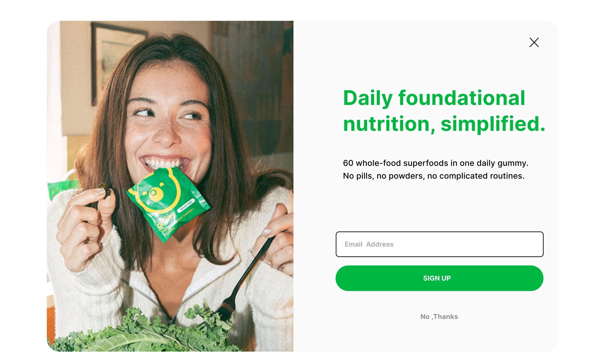Click the 'Daily foundational' headline line
Screen dimensions: 594x364
pyautogui.click(x=434, y=99)
